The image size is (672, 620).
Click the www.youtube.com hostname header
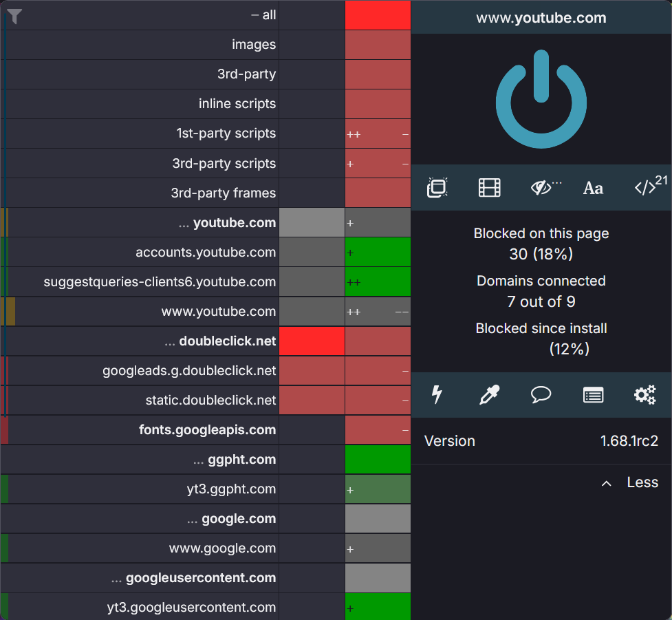(x=541, y=18)
